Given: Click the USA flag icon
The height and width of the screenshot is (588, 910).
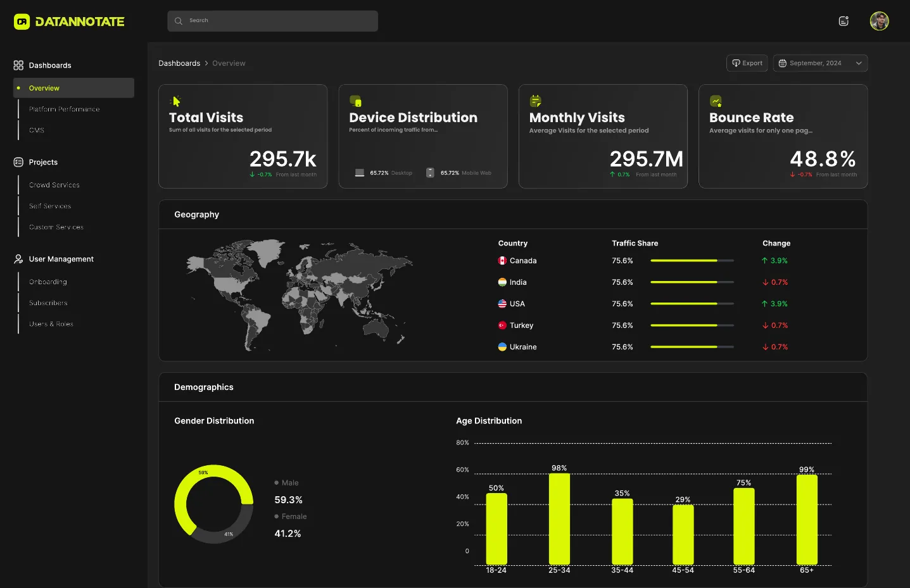Looking at the screenshot, I should pos(502,304).
